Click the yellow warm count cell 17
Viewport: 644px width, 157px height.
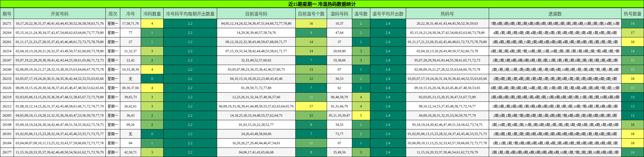311,106
